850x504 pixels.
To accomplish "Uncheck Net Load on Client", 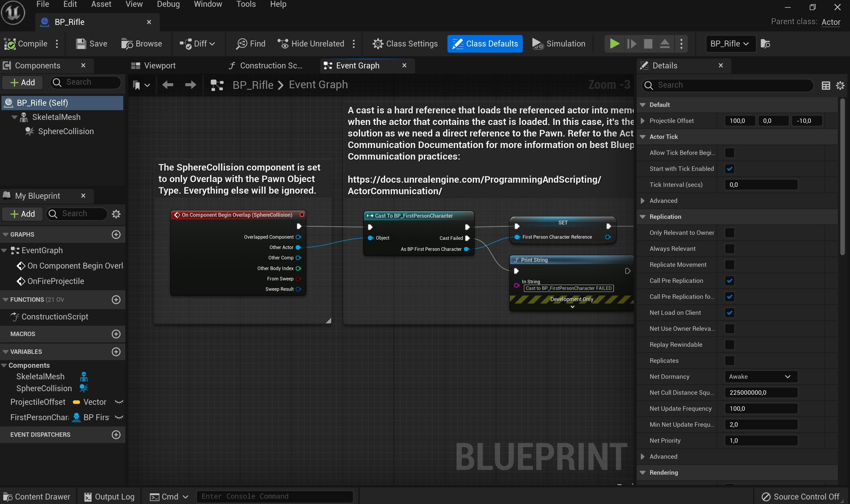I will [729, 313].
